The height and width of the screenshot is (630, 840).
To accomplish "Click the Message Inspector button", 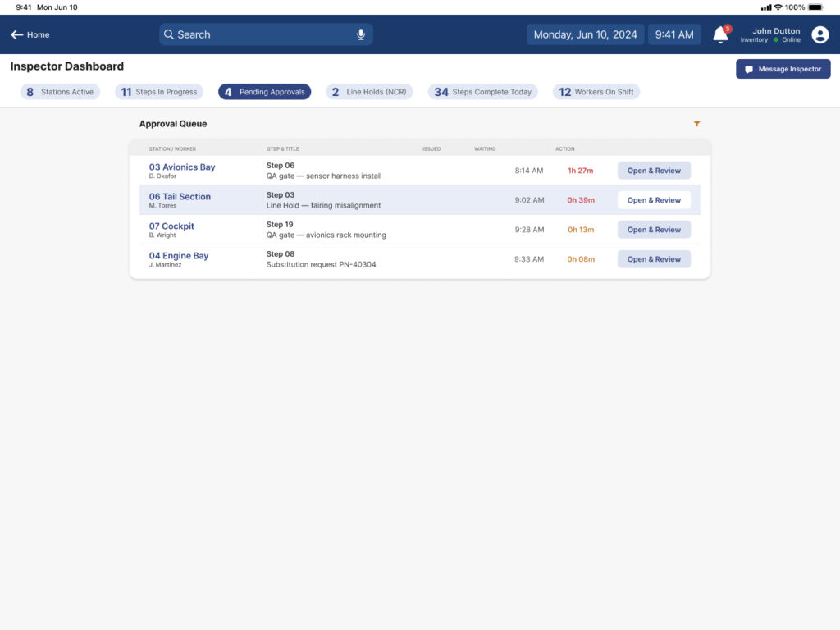I will coord(783,69).
